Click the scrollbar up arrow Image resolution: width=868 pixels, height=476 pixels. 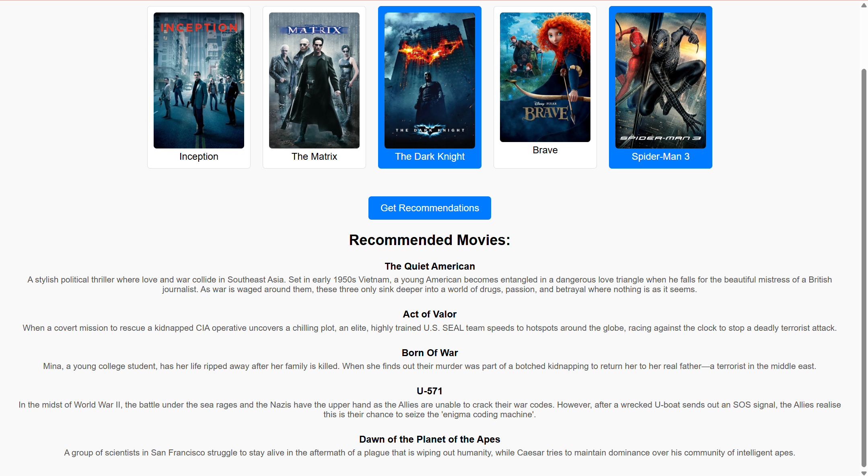tap(864, 5)
